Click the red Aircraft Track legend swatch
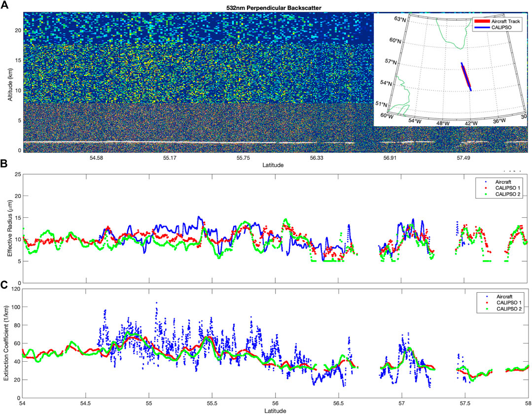This screenshot has width=532, height=414. (481, 21)
